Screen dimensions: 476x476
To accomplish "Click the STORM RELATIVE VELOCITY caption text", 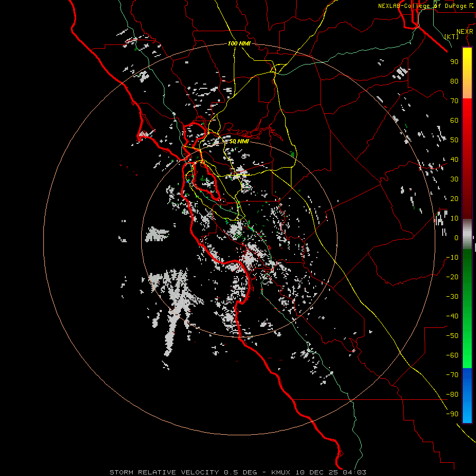I will tap(164, 472).
